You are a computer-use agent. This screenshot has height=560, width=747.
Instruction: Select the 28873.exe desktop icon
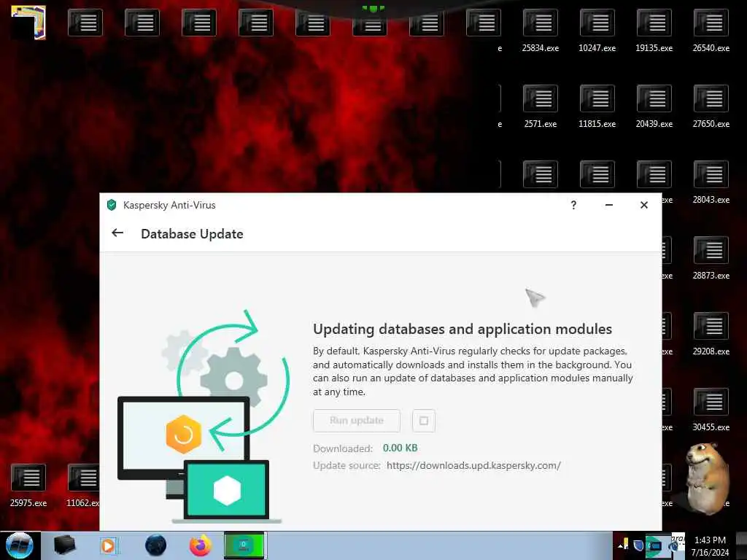[x=711, y=258]
